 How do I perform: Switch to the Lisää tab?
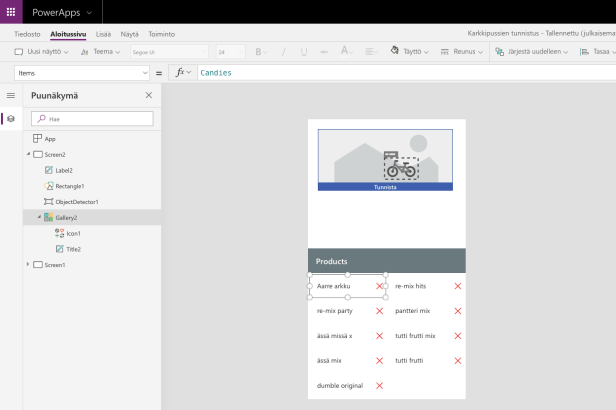pyautogui.click(x=103, y=33)
